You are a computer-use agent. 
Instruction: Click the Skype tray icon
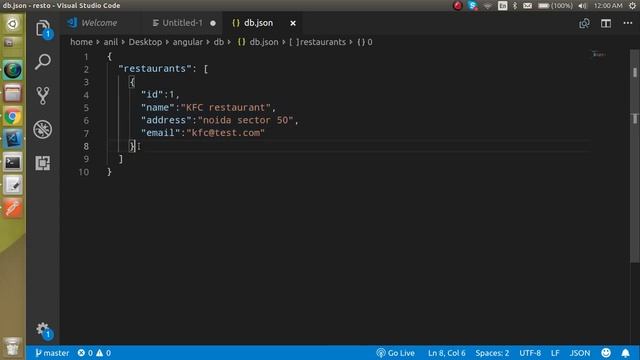coord(473,6)
